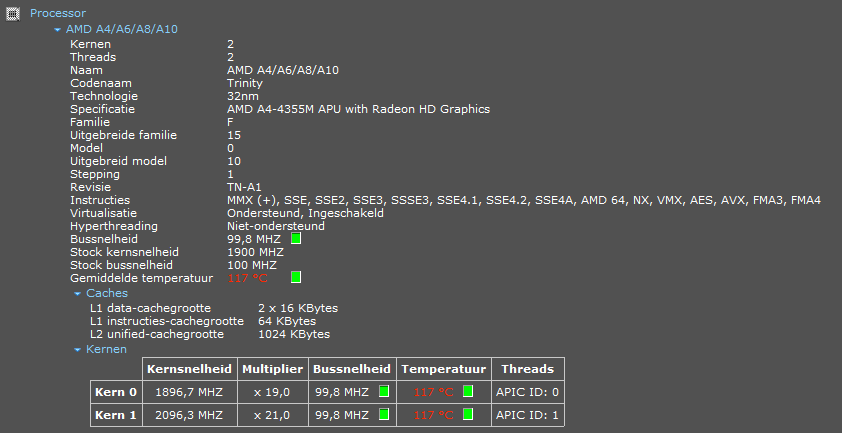Click Kern 1 temperature graph icon
Image resolution: width=842 pixels, height=433 pixels.
pyautogui.click(x=468, y=414)
